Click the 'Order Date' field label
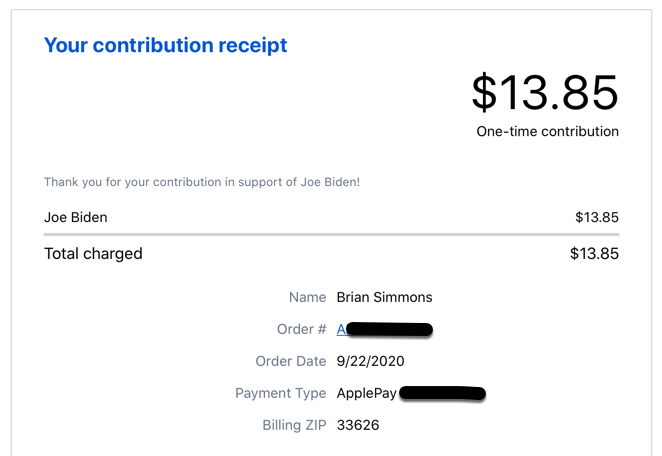The image size is (662, 456). click(x=291, y=361)
